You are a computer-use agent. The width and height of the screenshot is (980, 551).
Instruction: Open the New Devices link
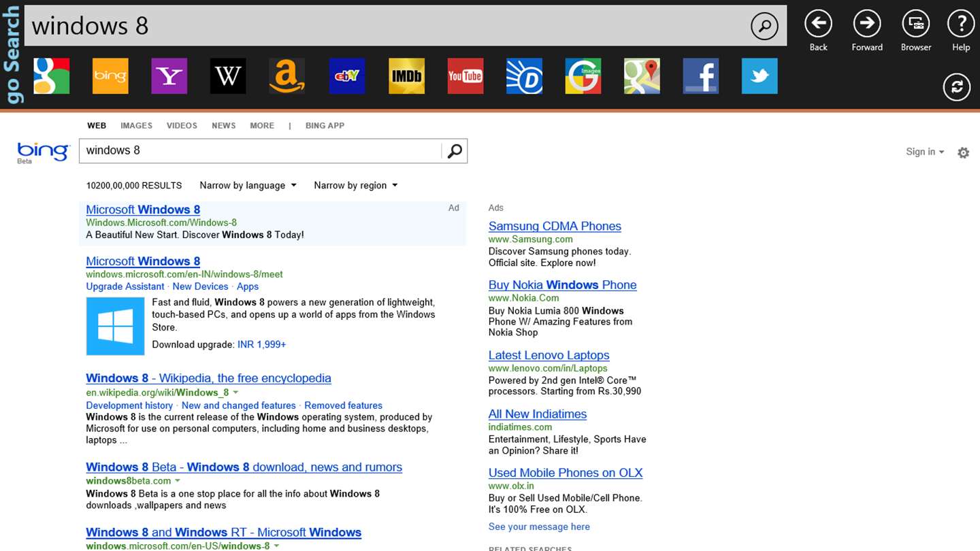pos(200,286)
